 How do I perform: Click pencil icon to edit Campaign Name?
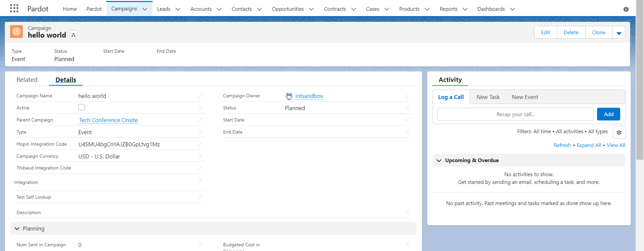(201, 96)
